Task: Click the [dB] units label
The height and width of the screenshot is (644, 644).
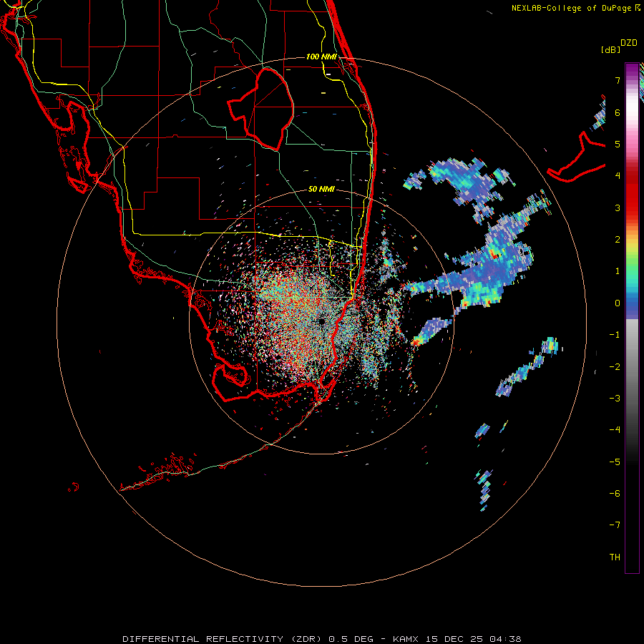Action: click(x=611, y=49)
